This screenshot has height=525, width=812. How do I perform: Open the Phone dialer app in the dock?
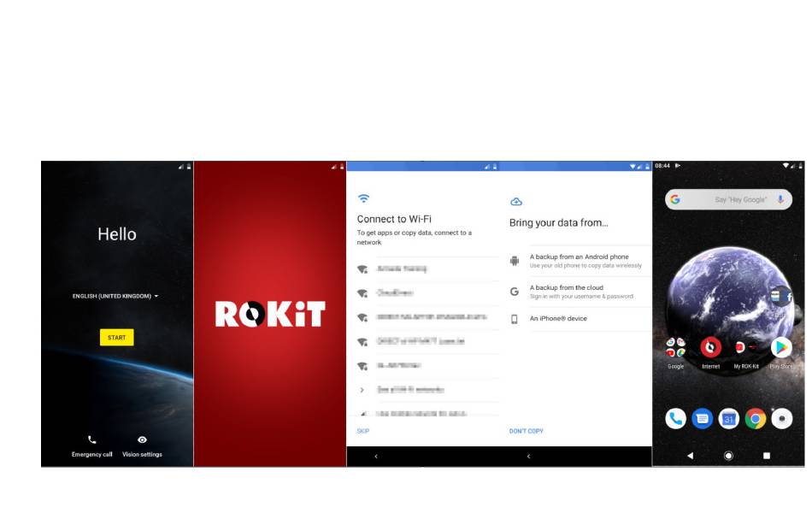point(675,418)
